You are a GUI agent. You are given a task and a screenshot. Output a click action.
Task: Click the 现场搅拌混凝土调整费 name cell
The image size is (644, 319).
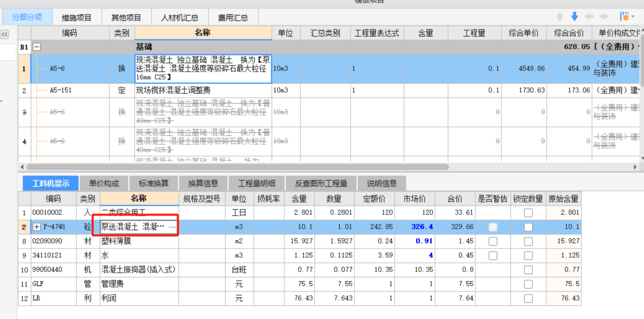[x=203, y=91]
